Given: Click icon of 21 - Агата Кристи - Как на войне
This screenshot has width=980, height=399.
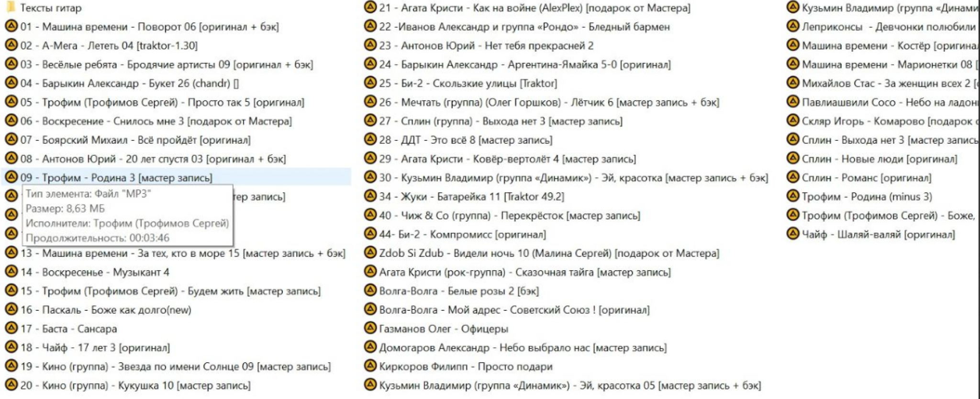Looking at the screenshot, I should coord(370,7).
